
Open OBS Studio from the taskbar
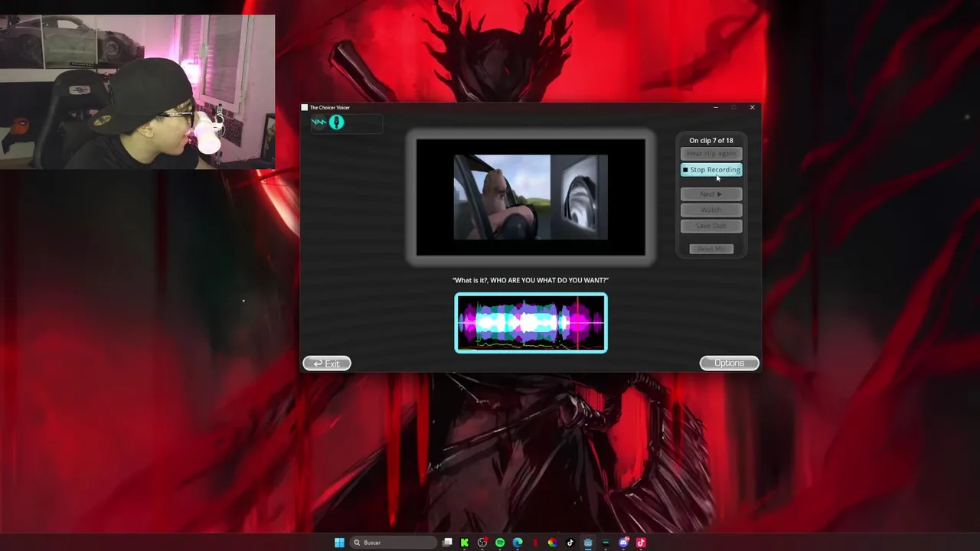click(x=482, y=543)
